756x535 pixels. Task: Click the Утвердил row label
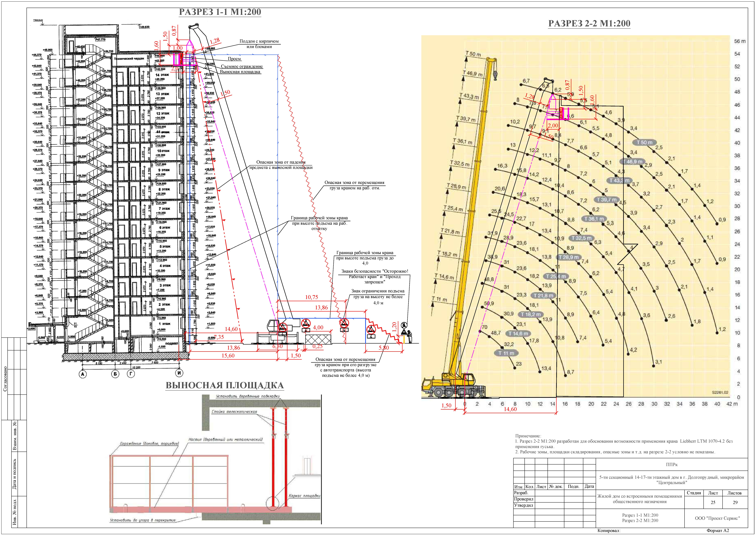524,505
